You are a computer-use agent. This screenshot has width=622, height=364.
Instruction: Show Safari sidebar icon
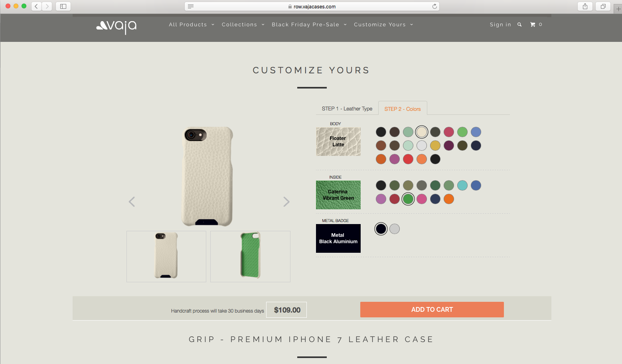(x=63, y=6)
